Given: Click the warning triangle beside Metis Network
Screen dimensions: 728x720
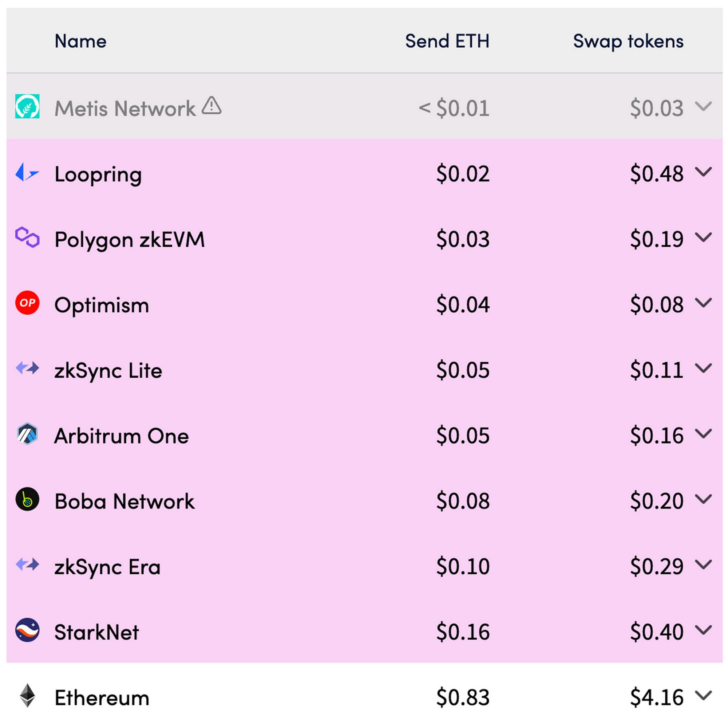Looking at the screenshot, I should point(211,105).
